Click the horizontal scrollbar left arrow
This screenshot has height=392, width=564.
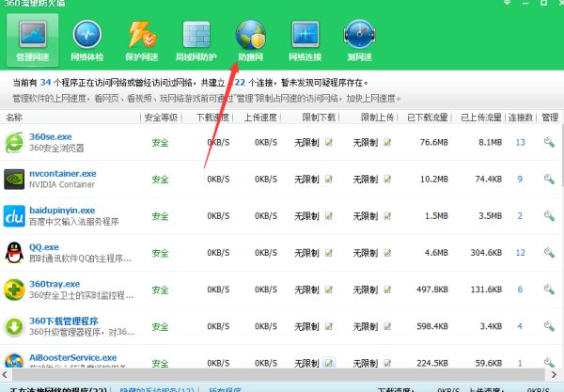[5, 374]
